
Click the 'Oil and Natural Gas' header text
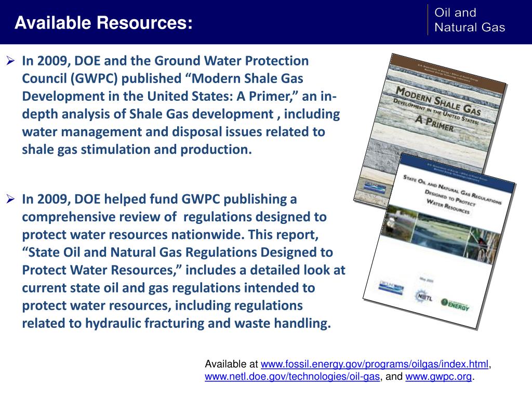click(x=470, y=20)
